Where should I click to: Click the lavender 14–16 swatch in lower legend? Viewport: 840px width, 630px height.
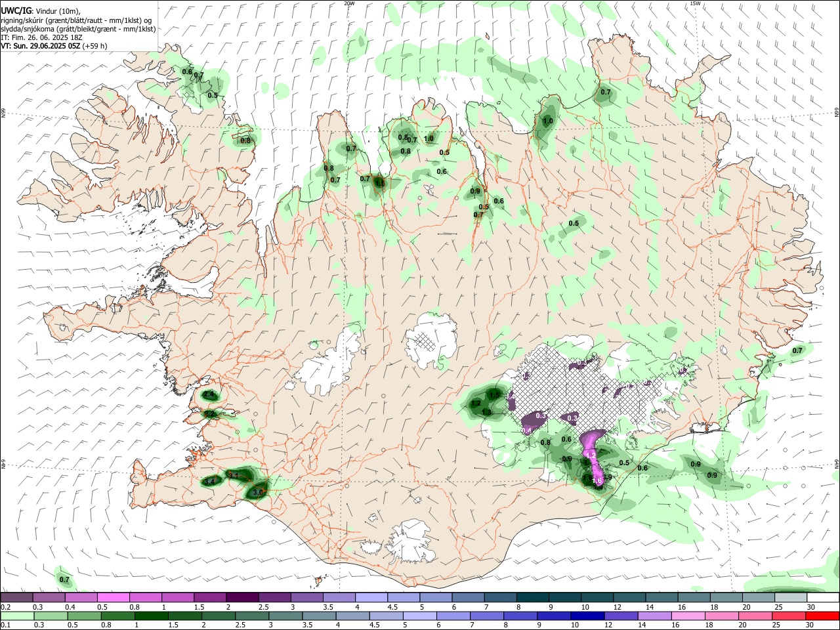654,616
